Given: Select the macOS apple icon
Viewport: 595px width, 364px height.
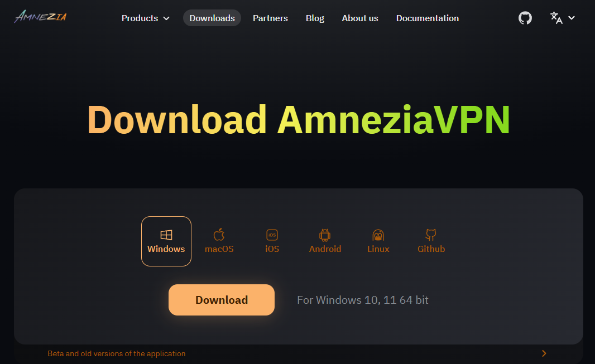Looking at the screenshot, I should (219, 235).
